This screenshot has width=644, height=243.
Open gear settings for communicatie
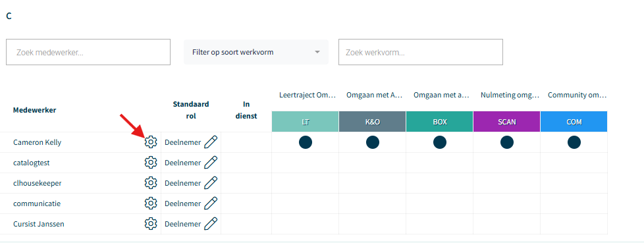(151, 203)
